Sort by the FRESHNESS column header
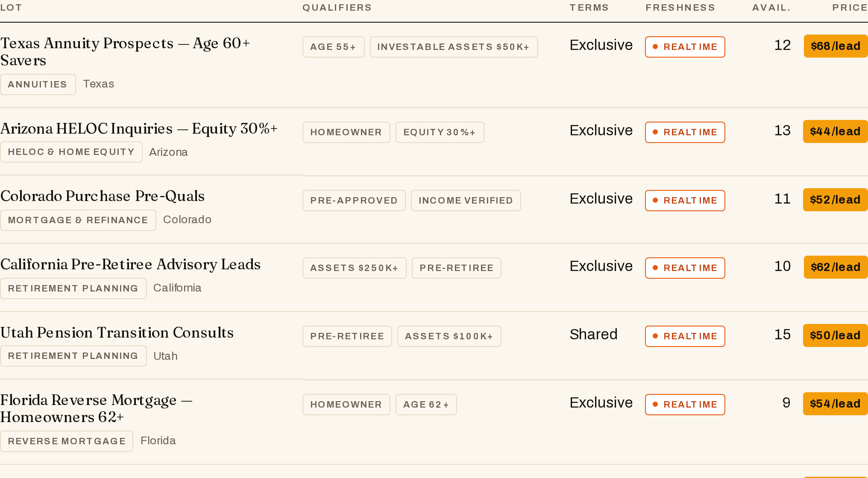 pyautogui.click(x=680, y=8)
